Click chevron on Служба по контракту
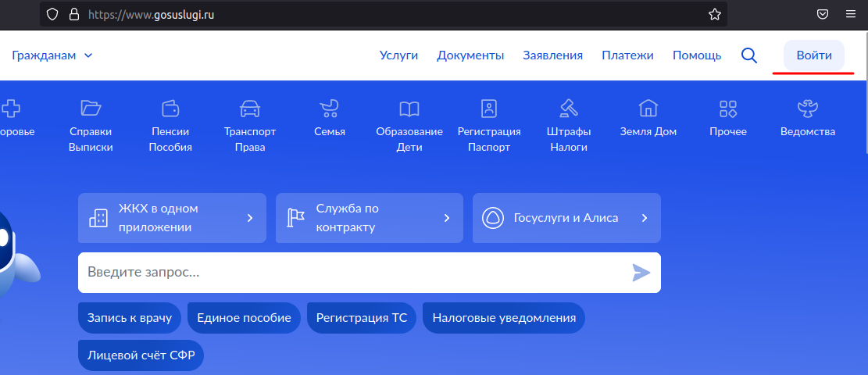This screenshot has width=868, height=375. click(x=448, y=218)
